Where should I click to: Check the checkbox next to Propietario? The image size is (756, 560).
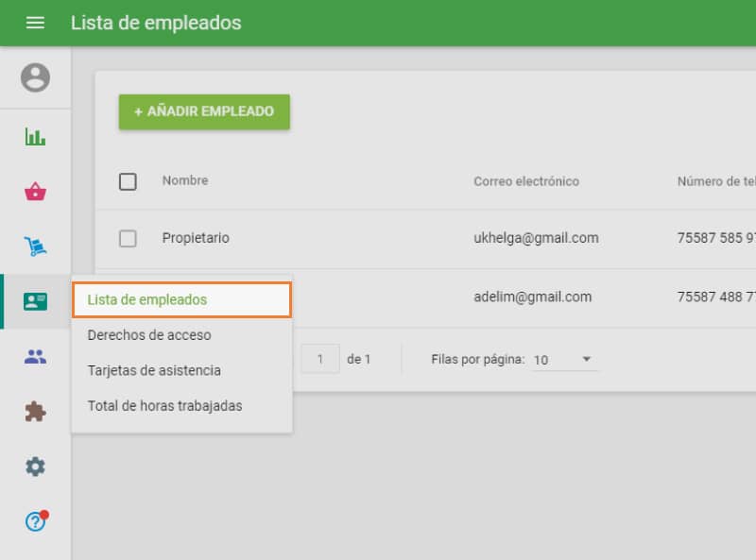coord(128,238)
